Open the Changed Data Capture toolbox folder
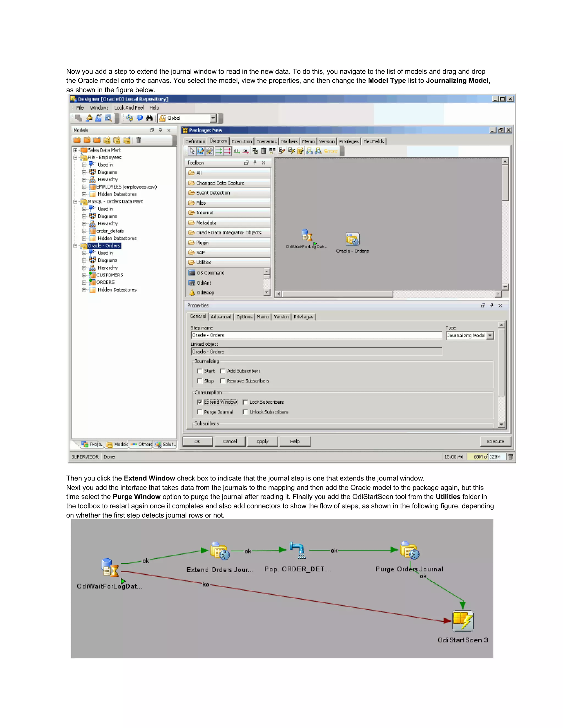The width and height of the screenshot is (563, 728). point(228,183)
